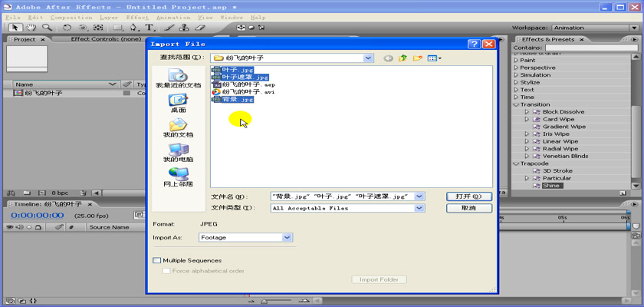Select the Pan Behind tool
This screenshot has width=644, height=307.
(98, 28)
